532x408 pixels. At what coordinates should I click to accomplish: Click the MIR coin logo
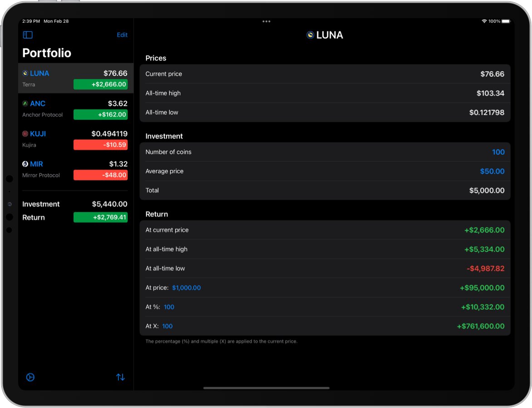[x=25, y=164]
